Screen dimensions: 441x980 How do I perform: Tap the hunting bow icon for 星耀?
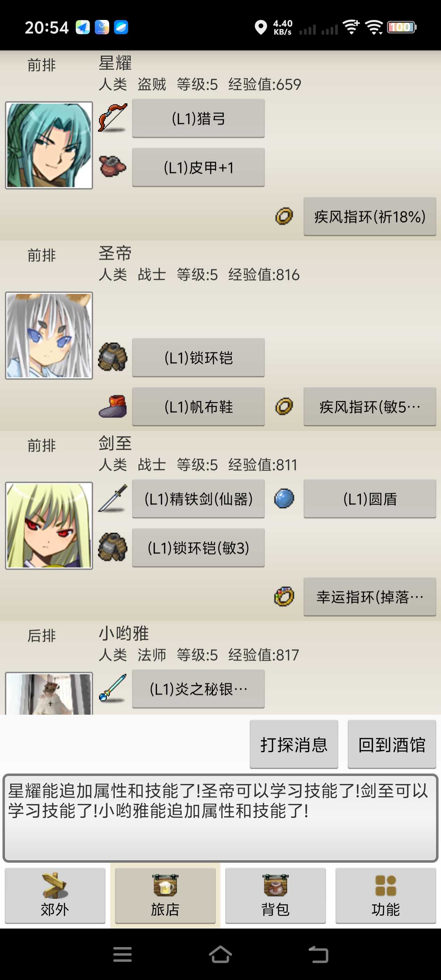(x=113, y=118)
